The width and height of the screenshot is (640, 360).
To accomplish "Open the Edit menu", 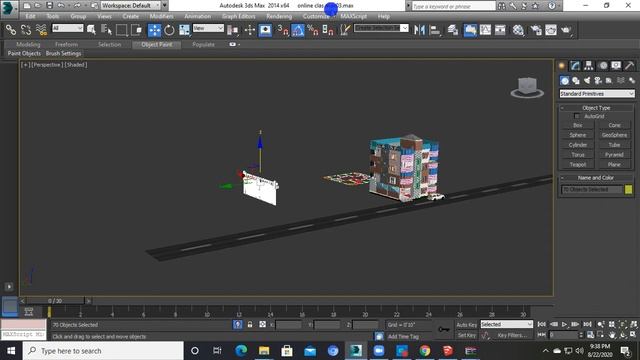I will click(30, 16).
